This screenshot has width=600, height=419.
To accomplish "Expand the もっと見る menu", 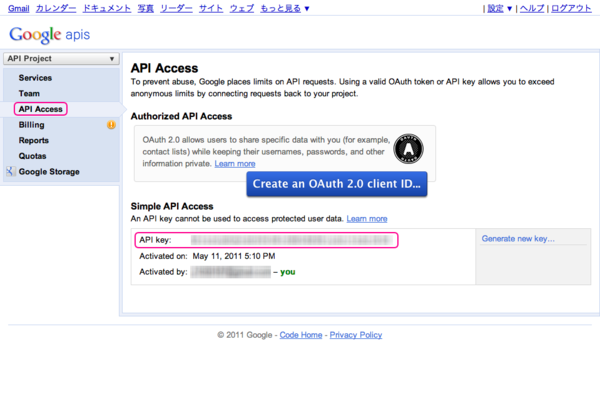I will [x=285, y=8].
